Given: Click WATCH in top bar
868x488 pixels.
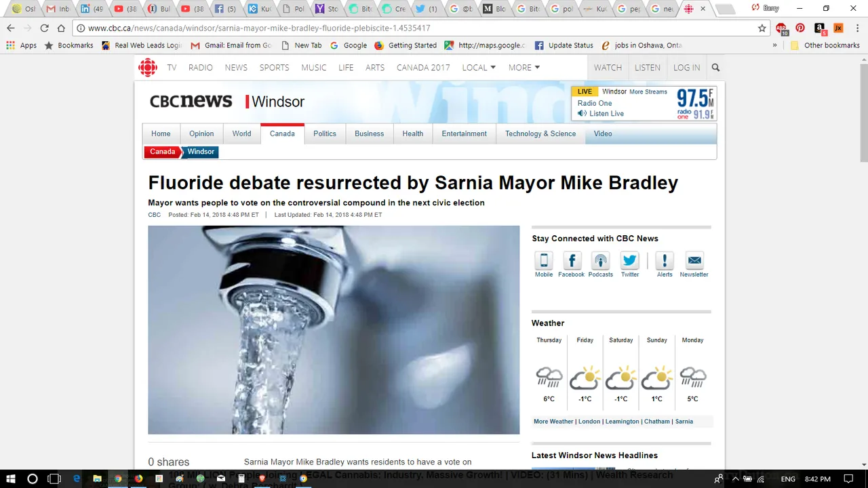Looking at the screenshot, I should coord(608,67).
